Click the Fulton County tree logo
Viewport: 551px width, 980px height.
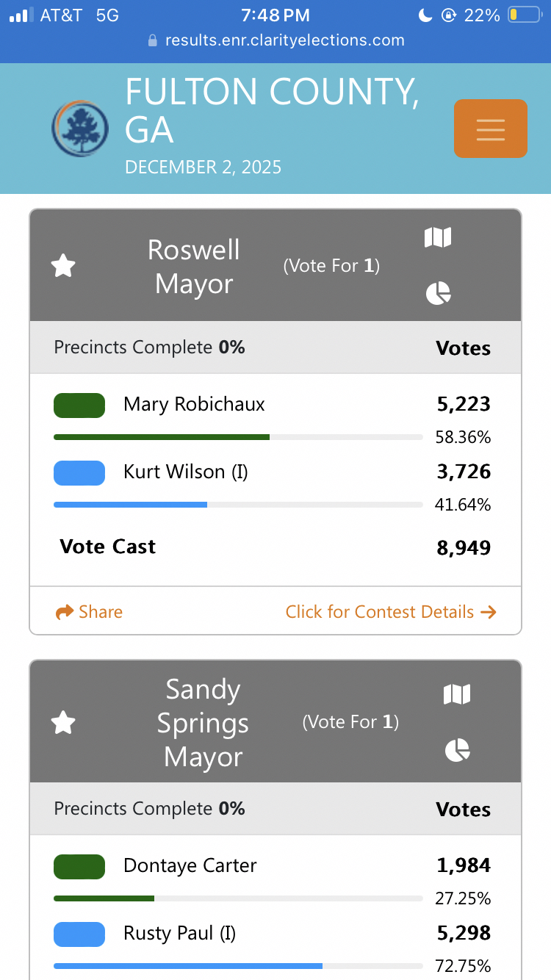80,128
